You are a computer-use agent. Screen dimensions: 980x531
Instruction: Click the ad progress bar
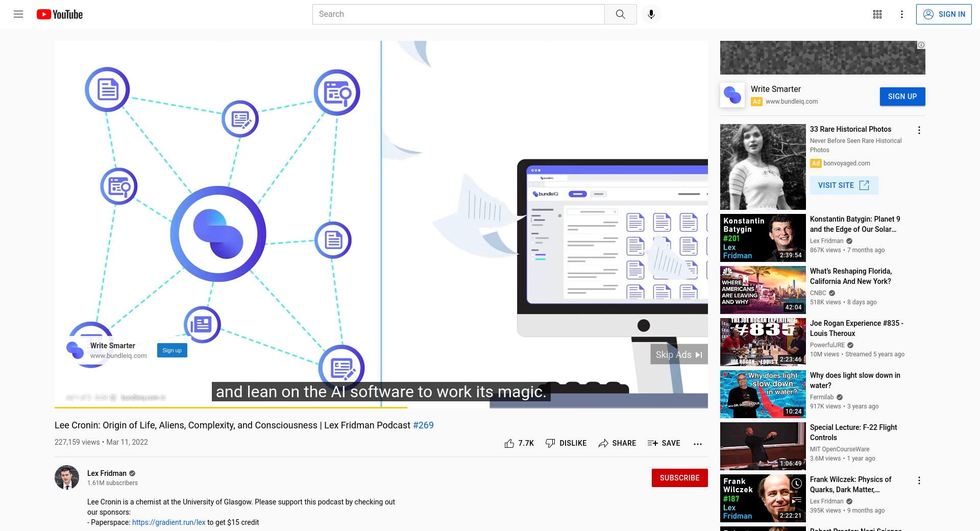tap(381, 407)
